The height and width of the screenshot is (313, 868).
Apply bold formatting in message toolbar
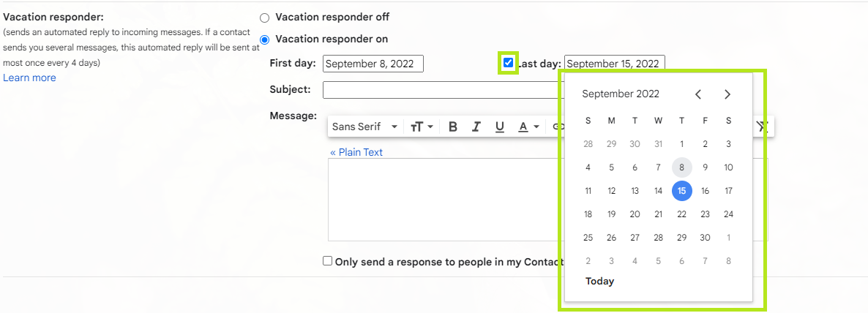(453, 127)
